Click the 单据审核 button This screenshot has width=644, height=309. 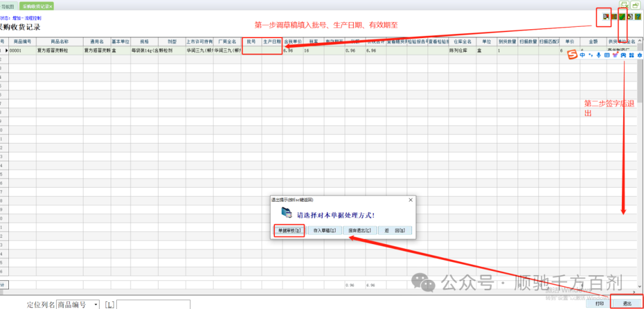[289, 230]
